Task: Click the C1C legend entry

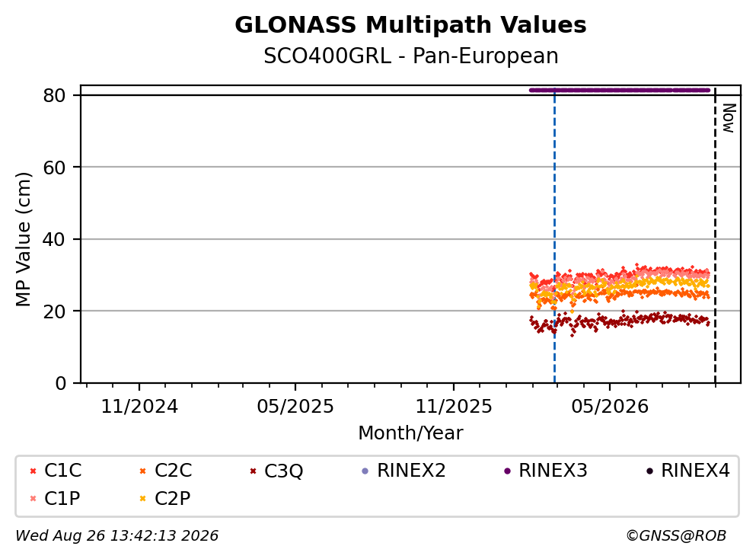Action: pos(56,470)
